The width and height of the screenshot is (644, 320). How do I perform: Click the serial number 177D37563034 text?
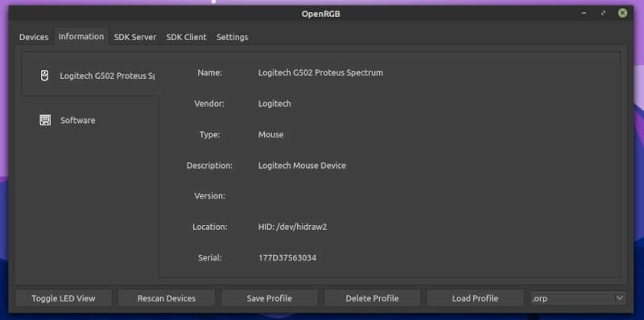(287, 258)
